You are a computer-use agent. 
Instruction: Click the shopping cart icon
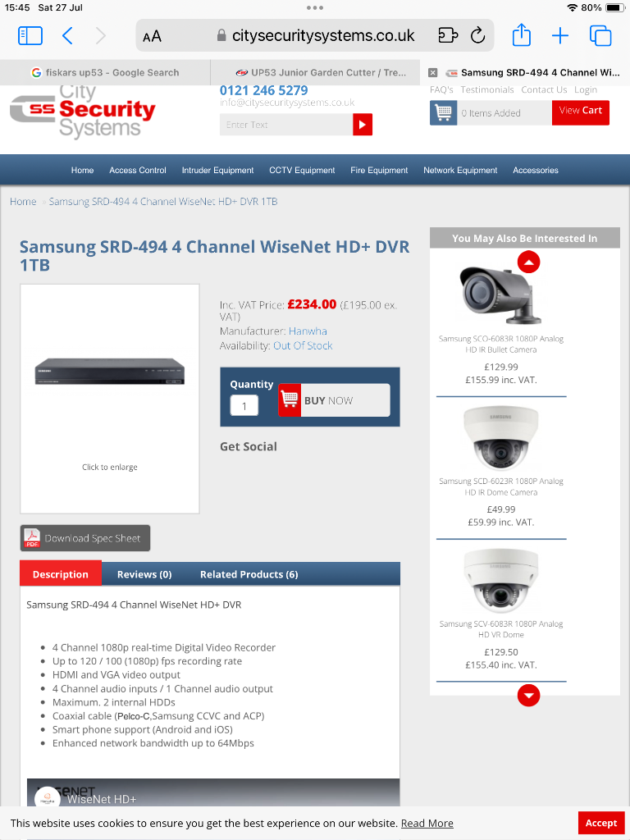point(443,112)
